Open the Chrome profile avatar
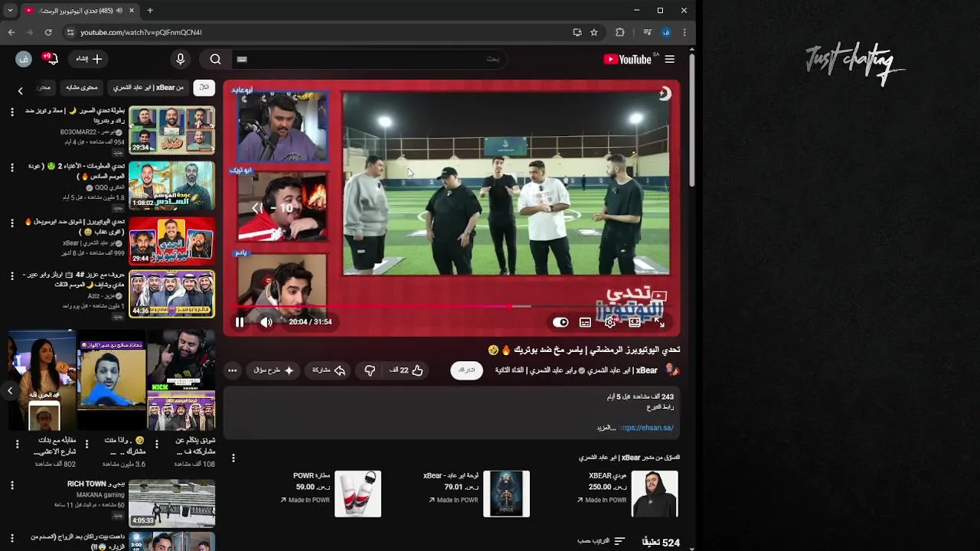 click(666, 32)
